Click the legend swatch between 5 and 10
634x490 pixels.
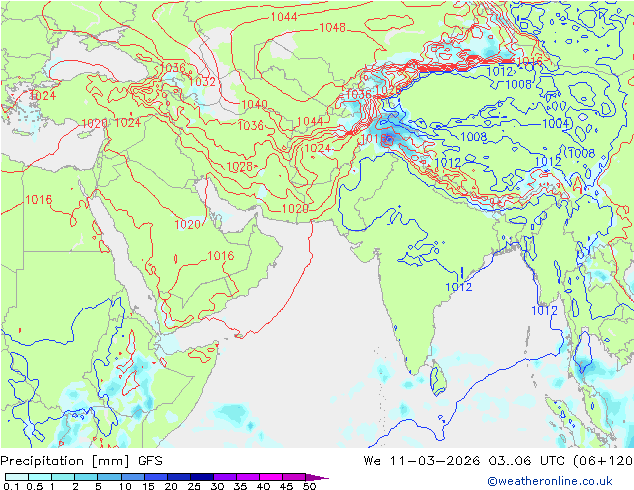pyautogui.click(x=109, y=477)
